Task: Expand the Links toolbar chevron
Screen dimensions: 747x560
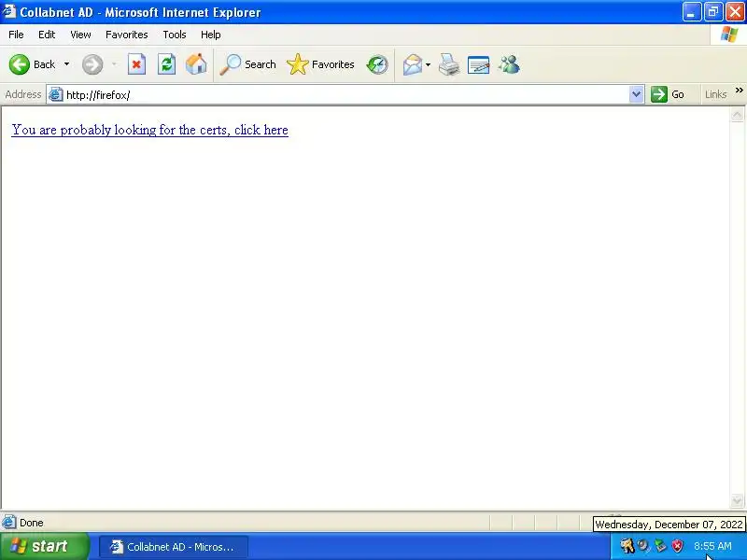Action: (x=739, y=90)
